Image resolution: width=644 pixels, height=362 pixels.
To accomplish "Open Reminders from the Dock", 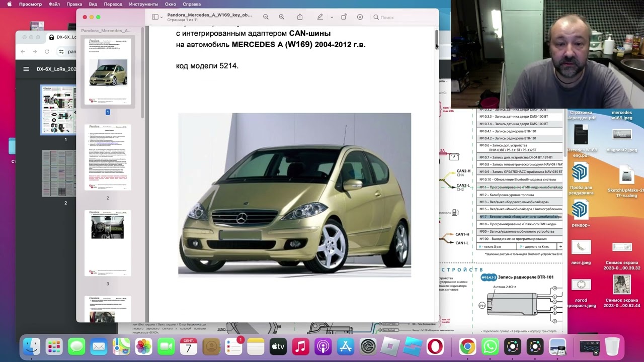I will coord(233,346).
